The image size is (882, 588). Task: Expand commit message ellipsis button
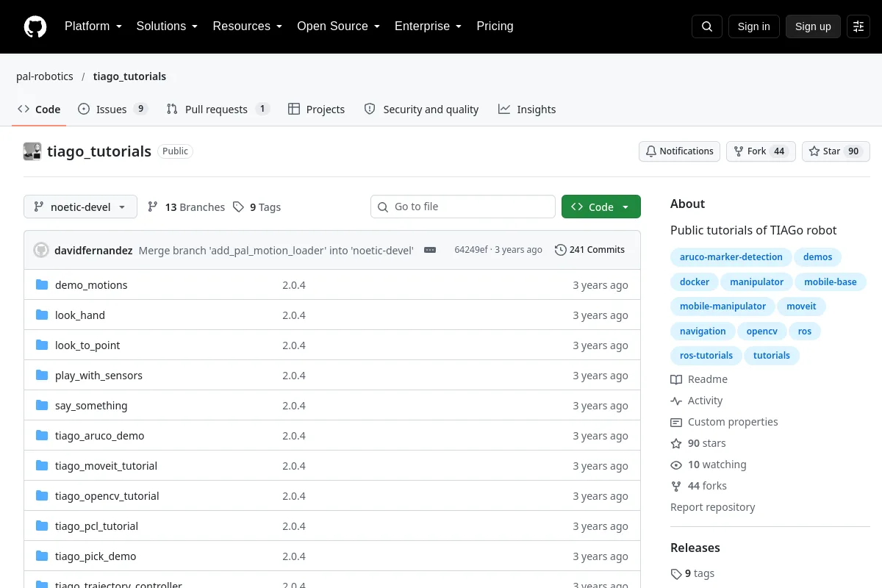coord(430,250)
